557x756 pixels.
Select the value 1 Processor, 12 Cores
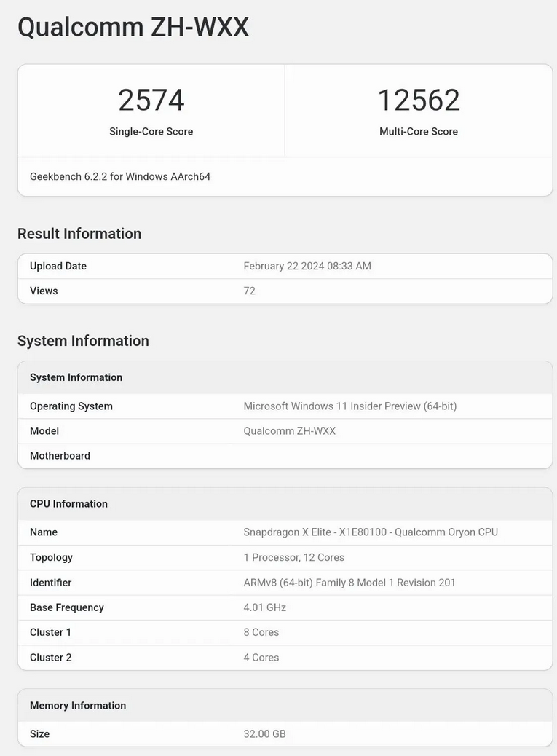pos(294,557)
